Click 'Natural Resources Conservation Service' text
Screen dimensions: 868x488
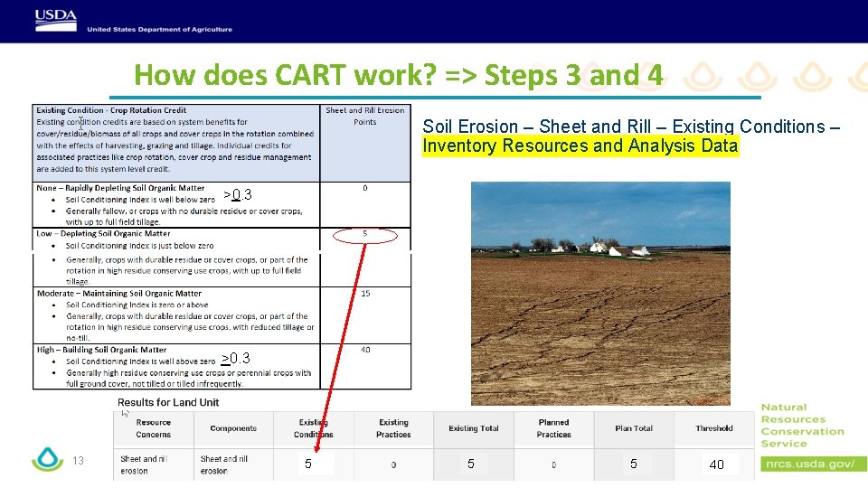pos(802,425)
